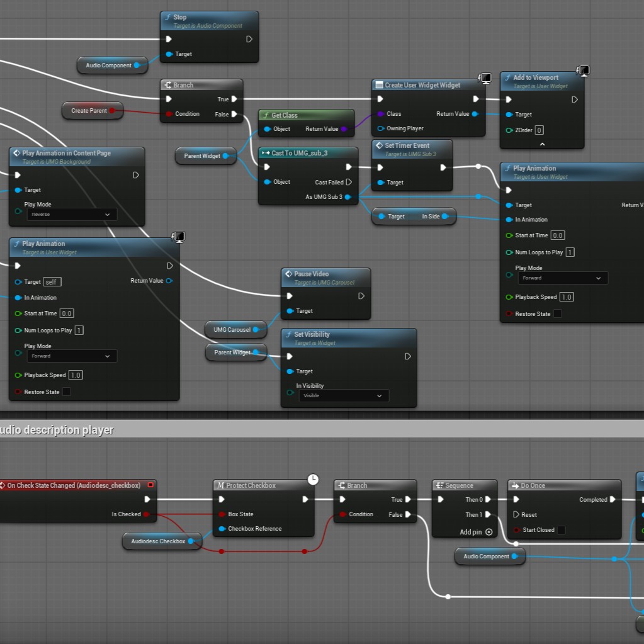
Task: Click the exec output pin of the Stop node
Action: point(249,39)
